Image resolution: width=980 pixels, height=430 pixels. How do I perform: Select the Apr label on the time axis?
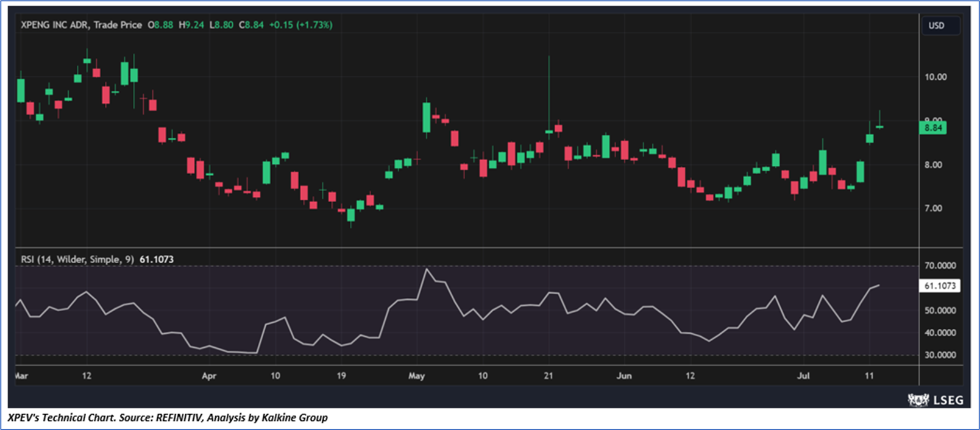pos(209,376)
